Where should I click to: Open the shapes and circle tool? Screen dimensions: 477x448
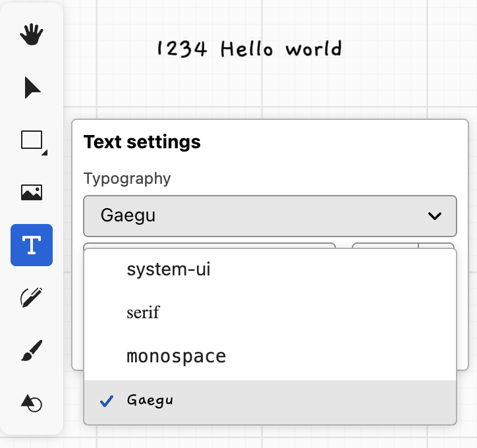coord(32,403)
